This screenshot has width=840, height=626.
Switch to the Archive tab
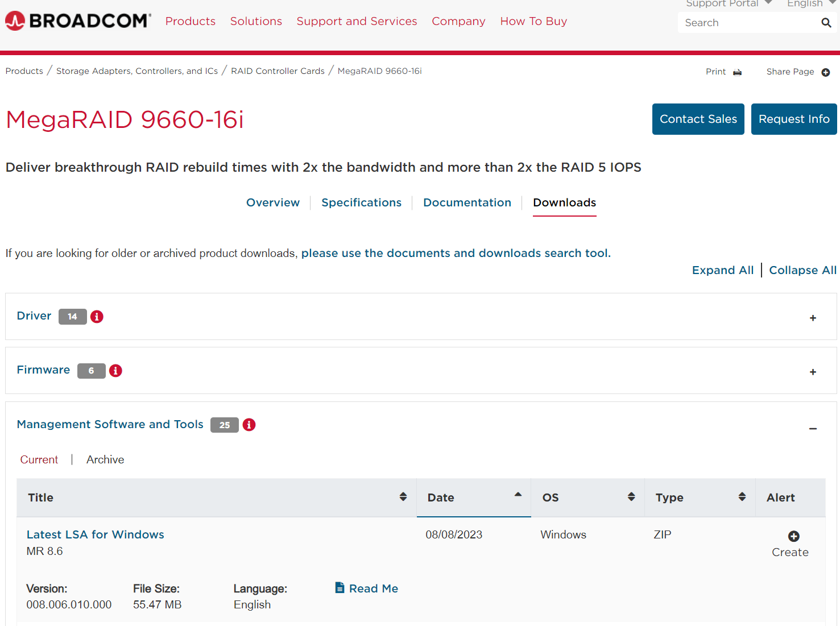coord(105,459)
